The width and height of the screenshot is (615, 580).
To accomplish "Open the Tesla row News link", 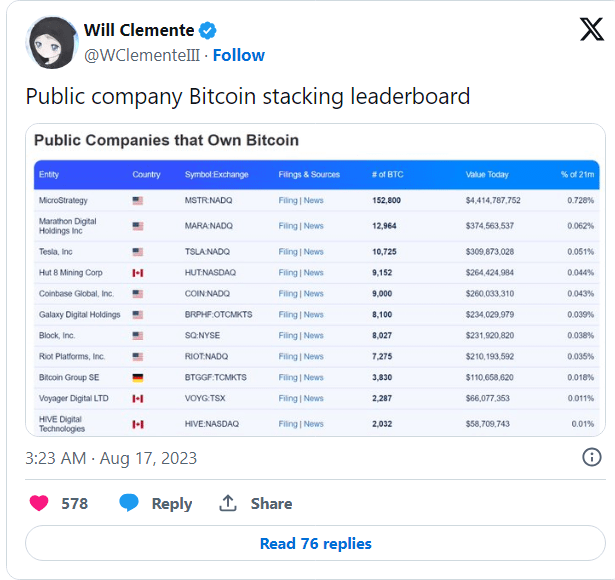I will (x=313, y=252).
